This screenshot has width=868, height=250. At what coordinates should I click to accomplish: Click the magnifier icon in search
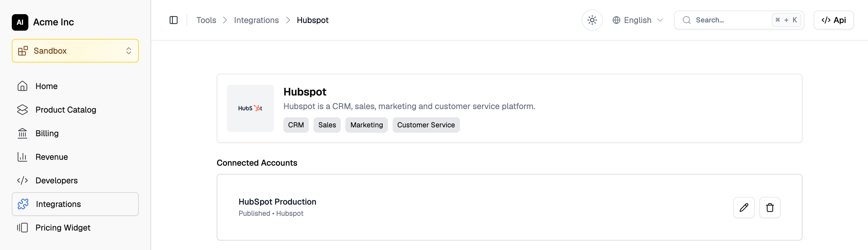click(x=686, y=20)
